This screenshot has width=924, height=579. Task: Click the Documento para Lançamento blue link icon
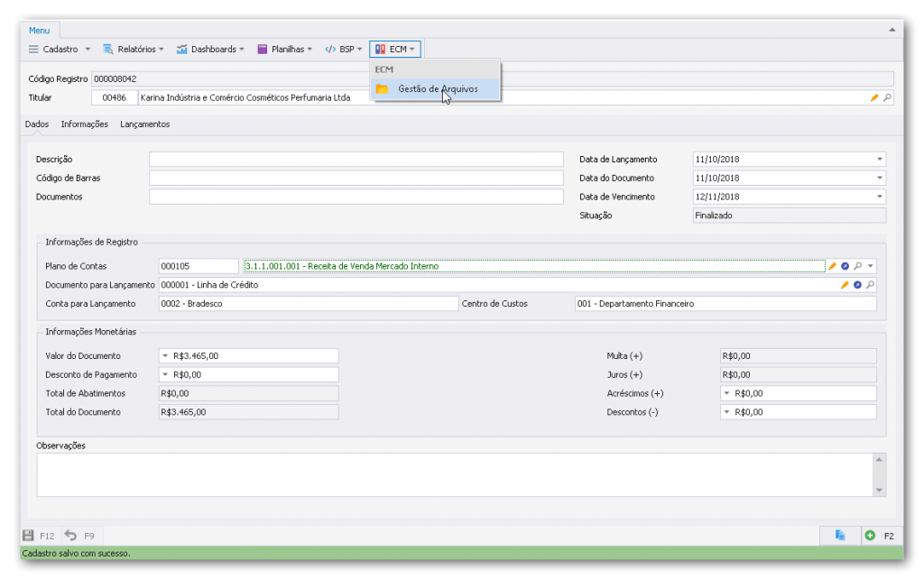(857, 285)
